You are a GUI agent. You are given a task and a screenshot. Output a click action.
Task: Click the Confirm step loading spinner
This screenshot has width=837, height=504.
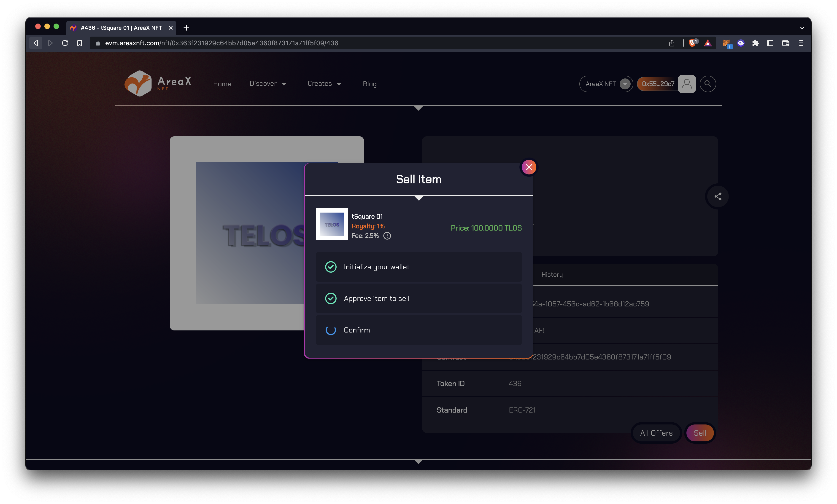[x=330, y=330]
